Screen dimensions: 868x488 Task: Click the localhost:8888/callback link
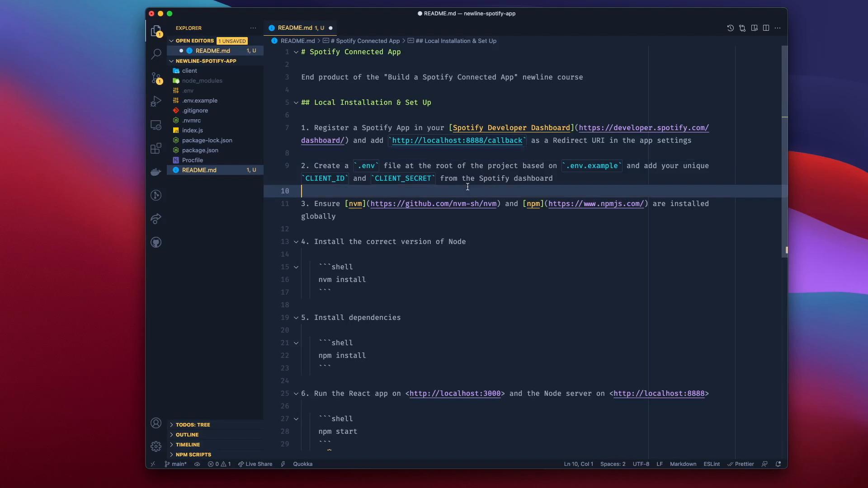tap(457, 141)
